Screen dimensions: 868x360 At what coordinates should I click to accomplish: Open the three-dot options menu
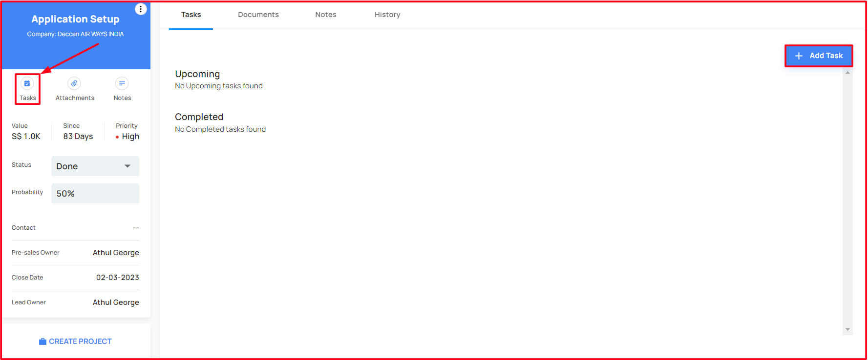coord(141,9)
